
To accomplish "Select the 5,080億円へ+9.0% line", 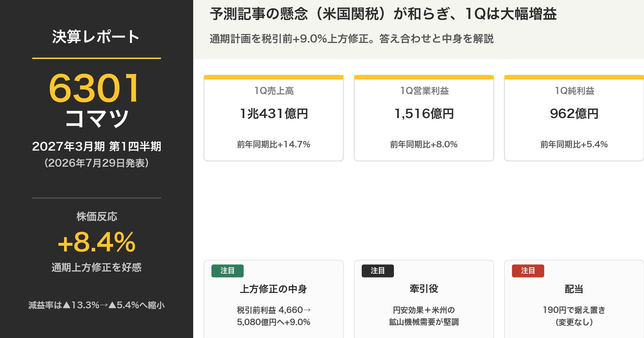I will click(x=274, y=322).
